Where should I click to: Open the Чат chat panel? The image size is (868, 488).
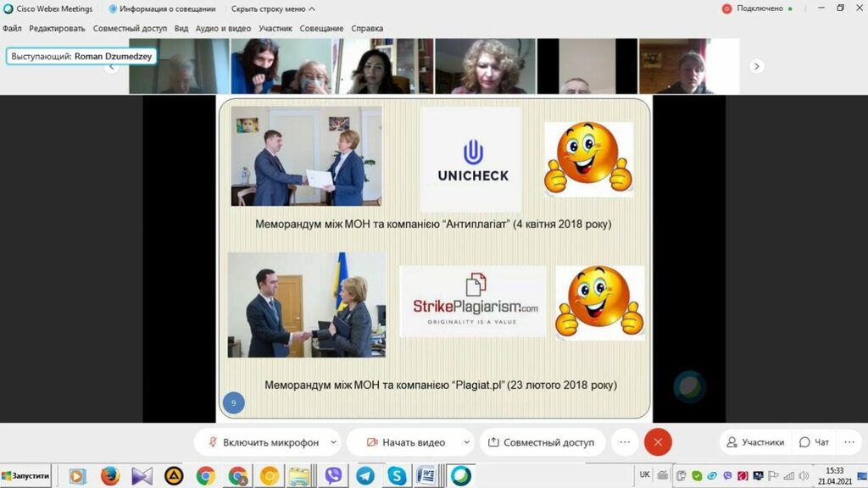point(814,442)
